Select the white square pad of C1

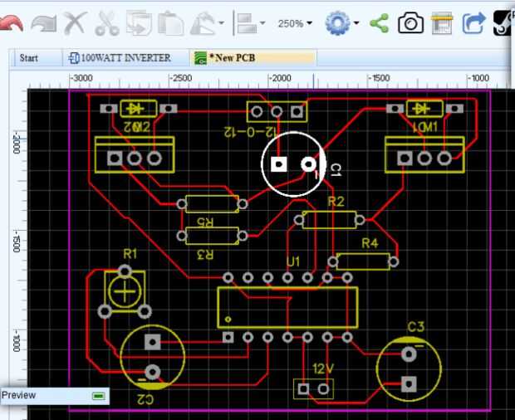tap(278, 164)
